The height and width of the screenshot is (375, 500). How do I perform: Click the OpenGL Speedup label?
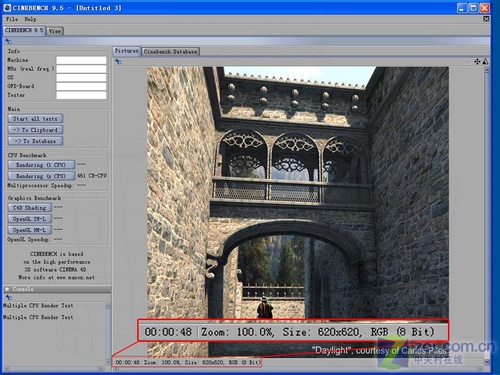point(28,239)
